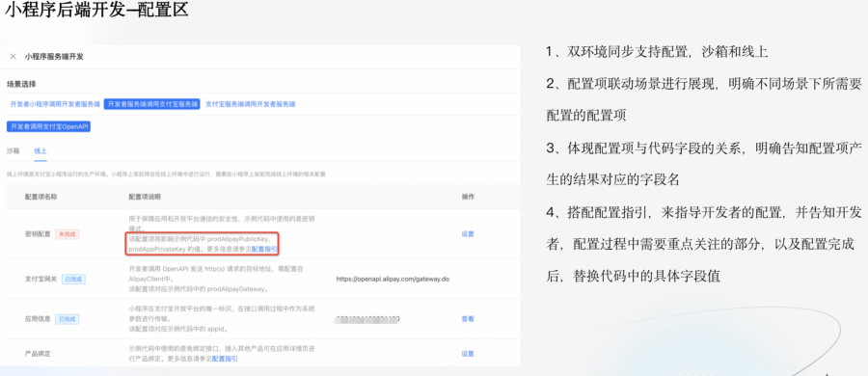Click the 密钥配置 row label
Viewport: 868px width, 376px height.
pos(39,234)
